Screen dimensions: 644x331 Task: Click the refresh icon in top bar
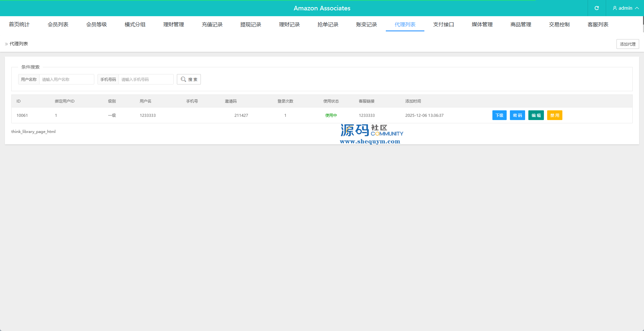596,8
